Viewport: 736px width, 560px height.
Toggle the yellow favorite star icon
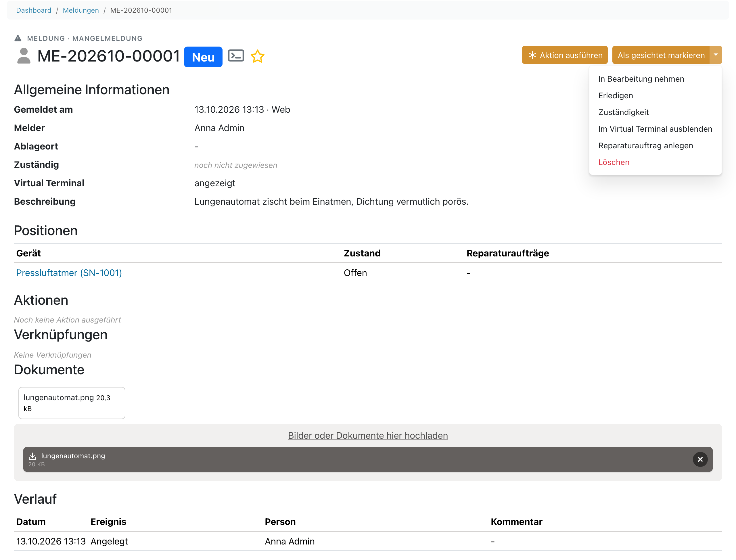click(257, 56)
